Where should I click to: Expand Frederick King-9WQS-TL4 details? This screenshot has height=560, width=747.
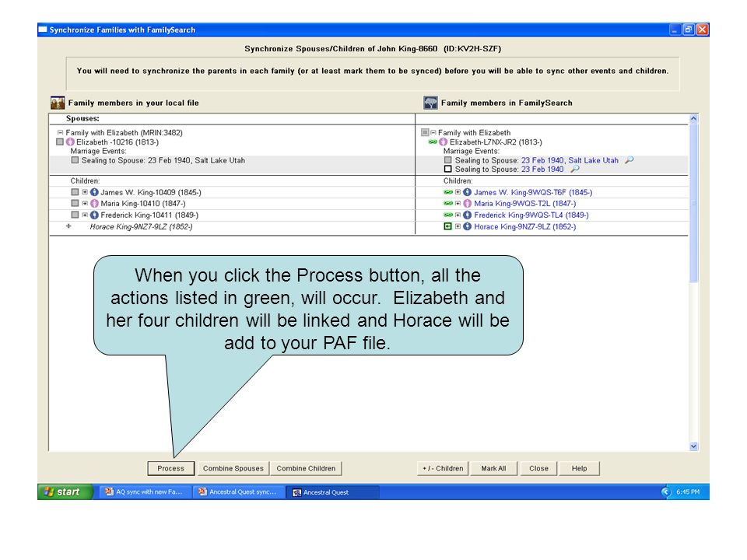[x=458, y=215]
